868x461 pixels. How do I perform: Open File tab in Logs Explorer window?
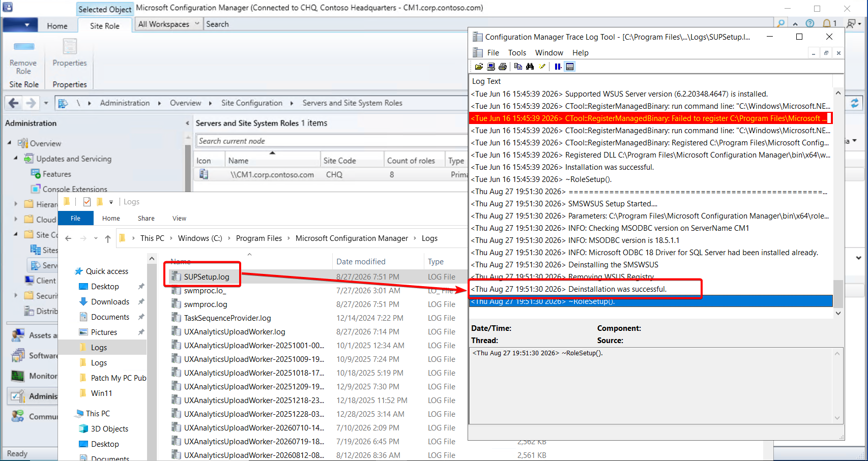point(75,218)
